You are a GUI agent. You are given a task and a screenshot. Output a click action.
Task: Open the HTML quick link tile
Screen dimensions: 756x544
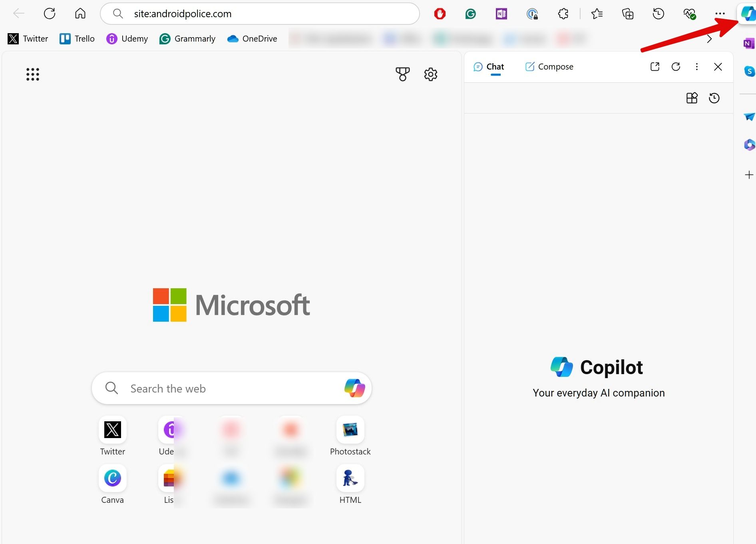(350, 484)
